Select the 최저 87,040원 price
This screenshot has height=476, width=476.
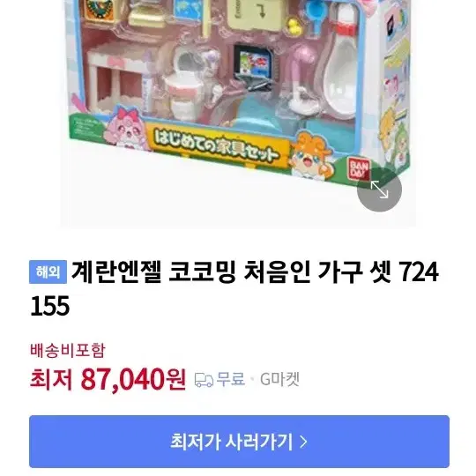click(x=108, y=379)
